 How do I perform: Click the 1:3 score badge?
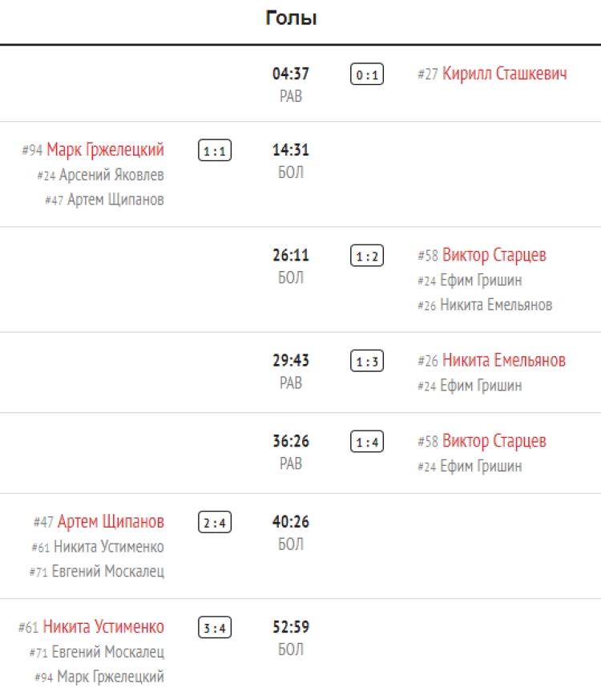coord(367,362)
